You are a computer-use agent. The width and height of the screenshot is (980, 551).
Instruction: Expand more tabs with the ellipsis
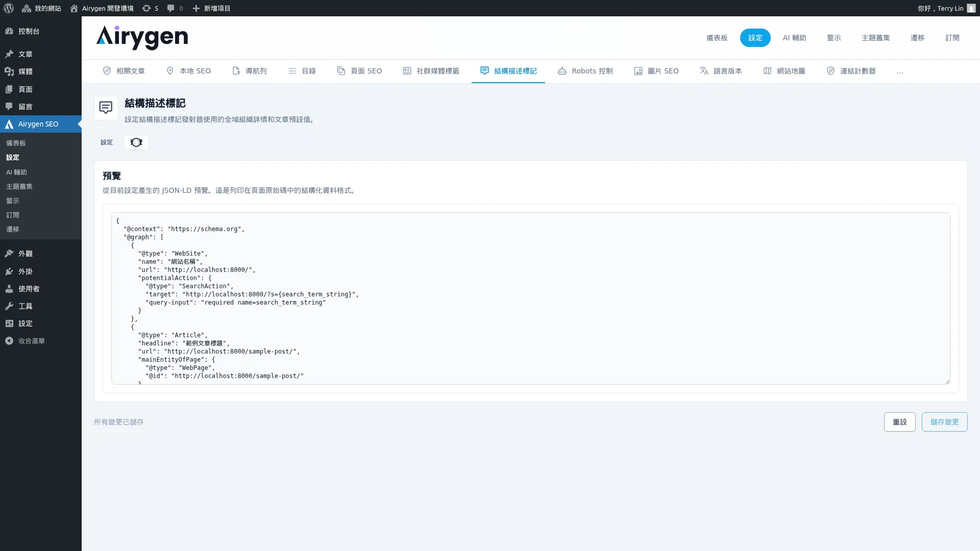[900, 71]
